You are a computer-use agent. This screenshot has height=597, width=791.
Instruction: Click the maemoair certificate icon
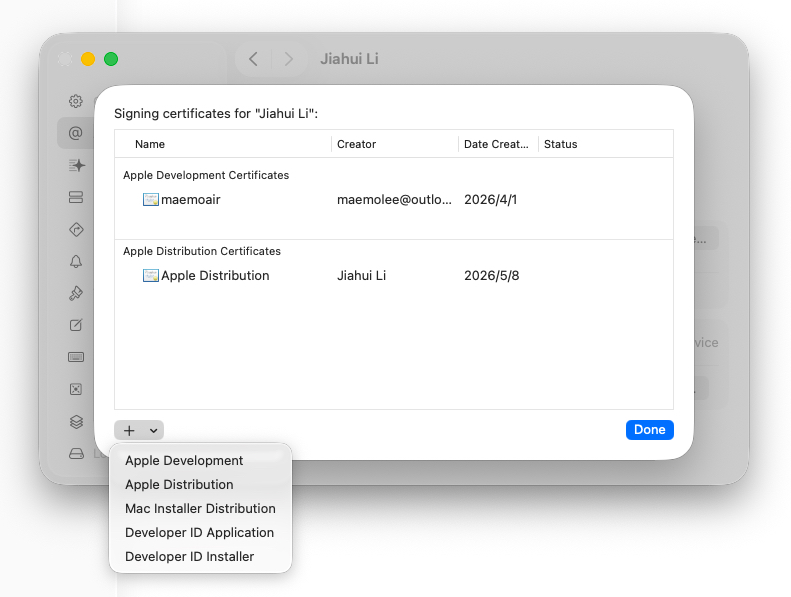pos(150,200)
